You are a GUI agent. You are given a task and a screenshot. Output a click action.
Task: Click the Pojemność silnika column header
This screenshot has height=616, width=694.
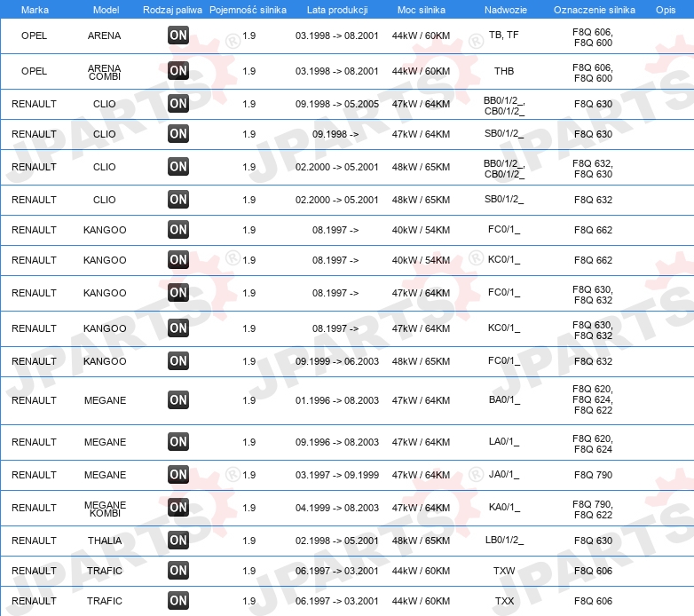248,10
